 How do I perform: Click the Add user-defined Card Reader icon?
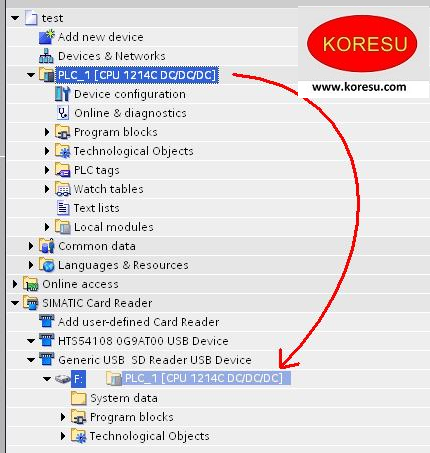[x=46, y=322]
